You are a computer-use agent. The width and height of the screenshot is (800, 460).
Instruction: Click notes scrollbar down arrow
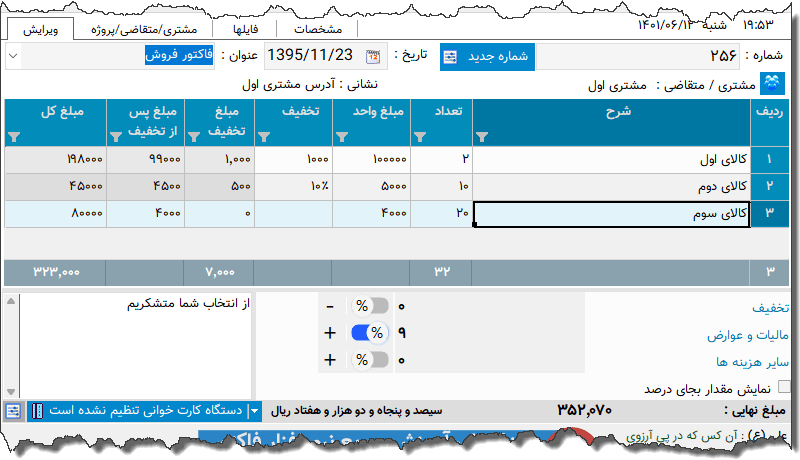(11, 392)
